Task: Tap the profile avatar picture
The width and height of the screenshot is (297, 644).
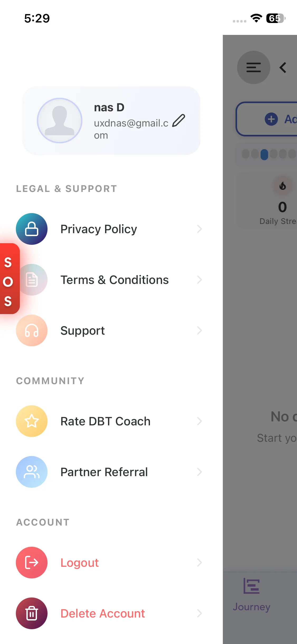Action: [60, 121]
